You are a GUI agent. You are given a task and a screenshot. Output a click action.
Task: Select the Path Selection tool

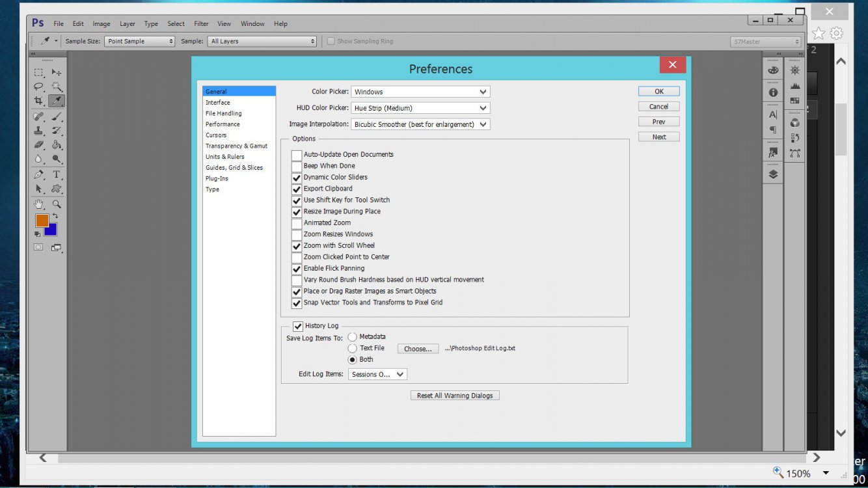(x=39, y=189)
